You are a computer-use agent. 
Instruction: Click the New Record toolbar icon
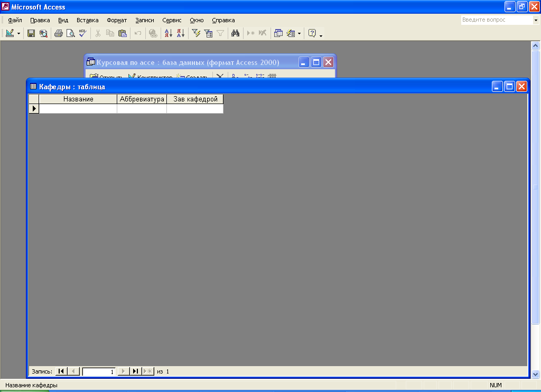pyautogui.click(x=251, y=33)
